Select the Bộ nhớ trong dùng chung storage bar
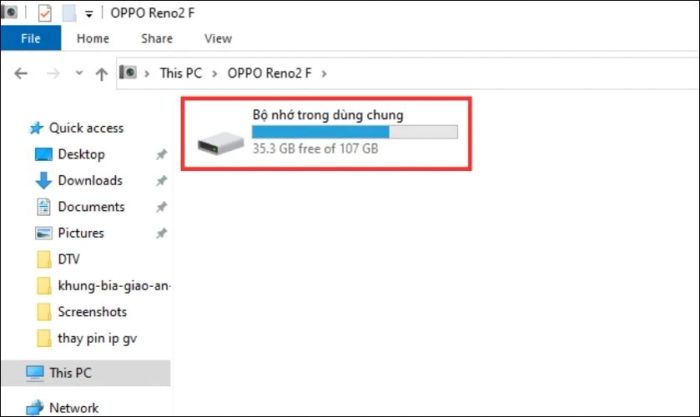 354,131
